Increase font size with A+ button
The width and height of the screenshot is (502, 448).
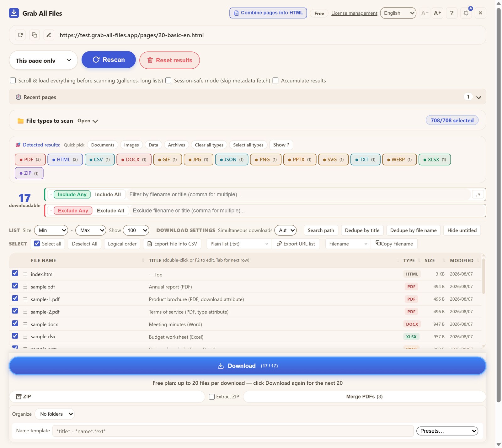pyautogui.click(x=437, y=13)
